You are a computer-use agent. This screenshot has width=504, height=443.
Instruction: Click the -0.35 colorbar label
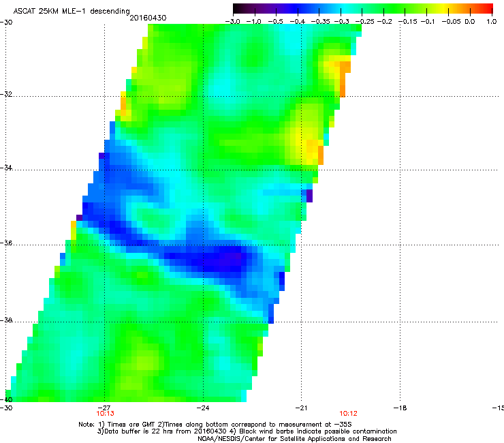pos(321,22)
